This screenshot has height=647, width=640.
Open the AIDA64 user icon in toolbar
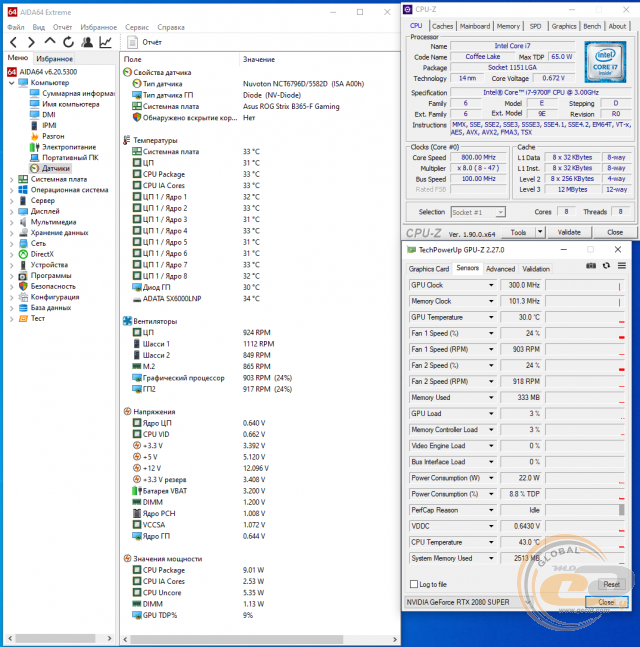[87, 42]
